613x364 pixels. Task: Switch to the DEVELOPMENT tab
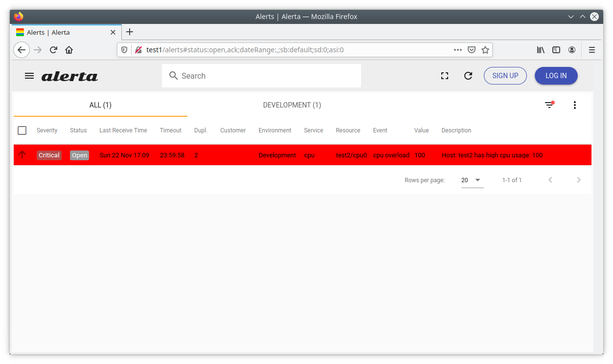pyautogui.click(x=292, y=105)
